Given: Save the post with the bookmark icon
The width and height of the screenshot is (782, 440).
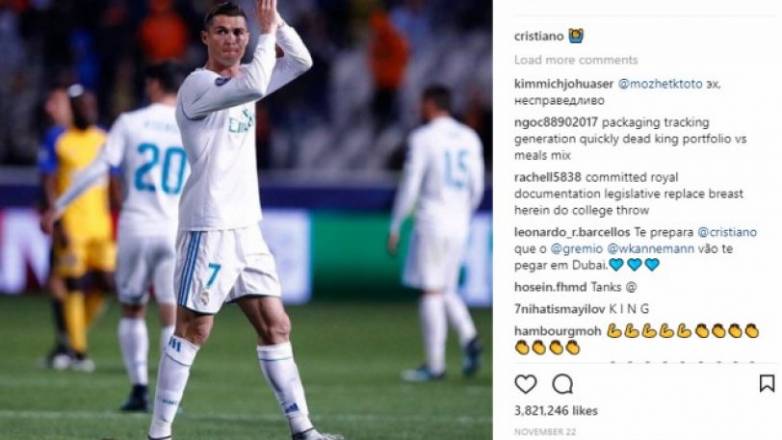Looking at the screenshot, I should point(767,383).
